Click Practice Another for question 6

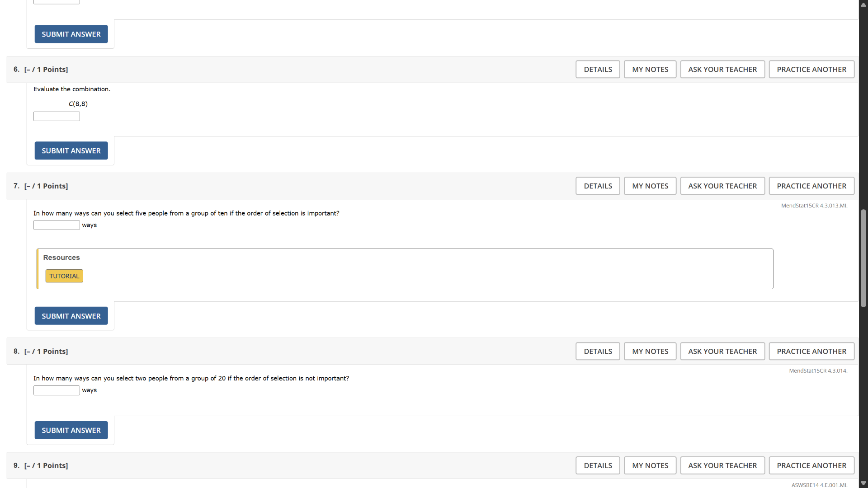[x=811, y=69]
